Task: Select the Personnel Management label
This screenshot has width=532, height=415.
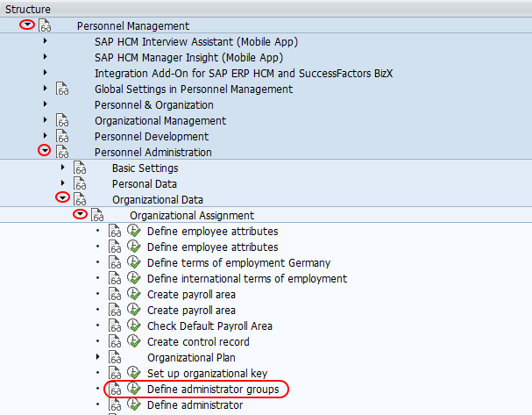Action: click(133, 26)
